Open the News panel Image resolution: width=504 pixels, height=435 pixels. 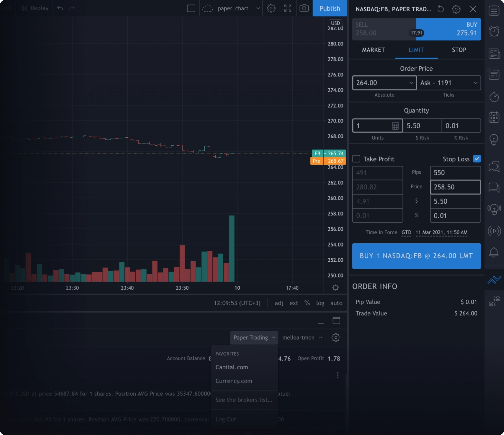click(x=494, y=53)
